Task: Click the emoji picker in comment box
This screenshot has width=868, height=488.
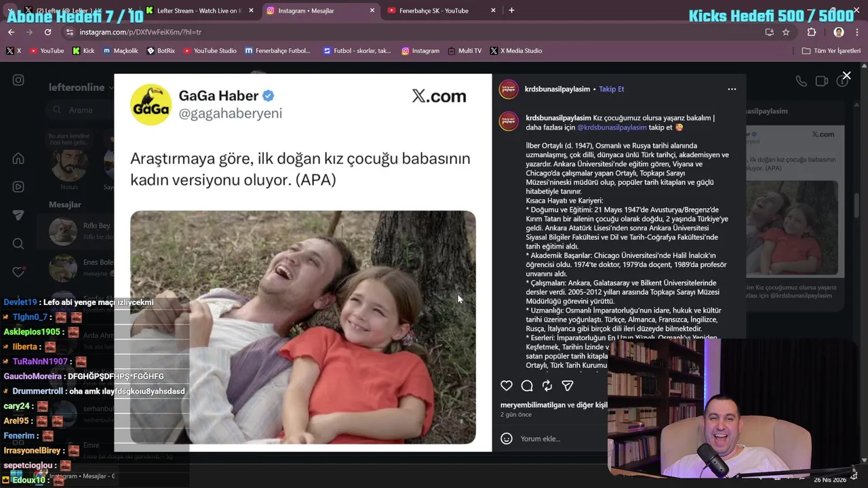Action: coord(507,439)
